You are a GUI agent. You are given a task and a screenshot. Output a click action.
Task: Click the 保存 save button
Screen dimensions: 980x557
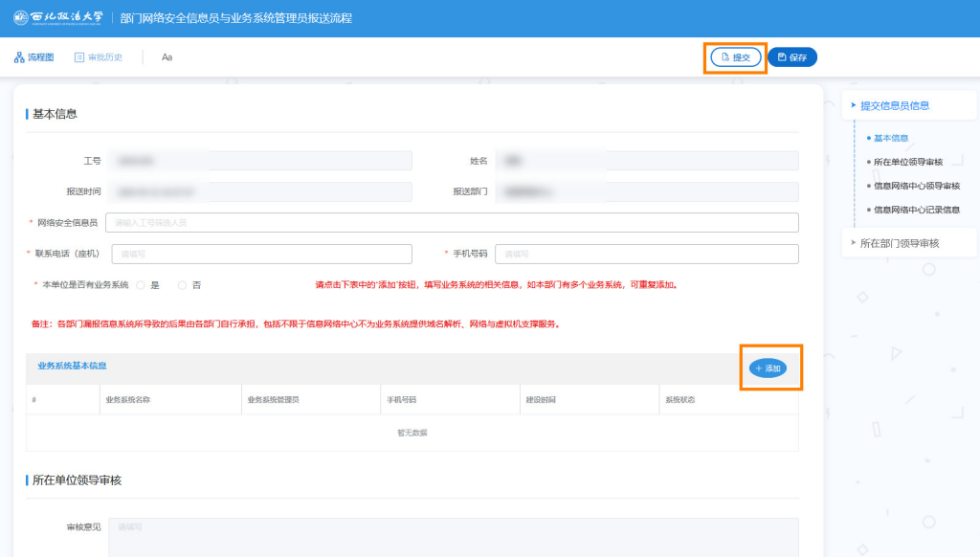[792, 57]
